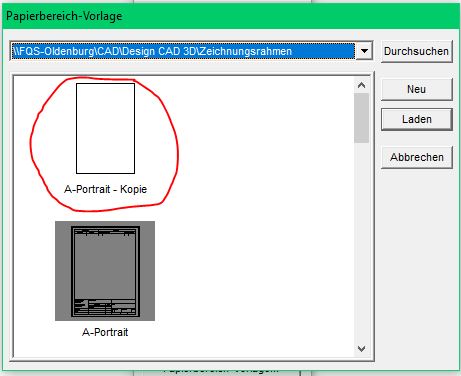
Task: Click the partially hidden Papierbereich text below the dialog
Action: coord(221,370)
